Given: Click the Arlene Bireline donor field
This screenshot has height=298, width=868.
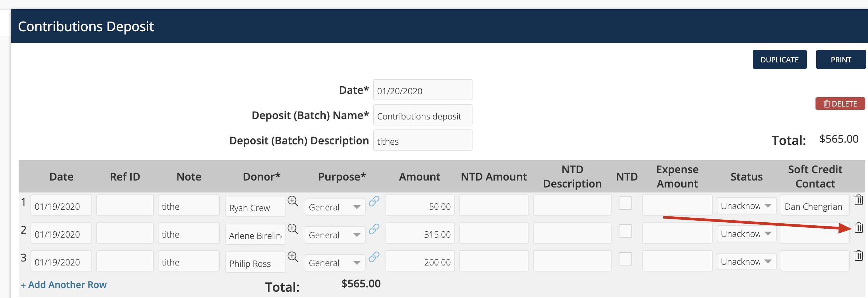Looking at the screenshot, I should (256, 234).
